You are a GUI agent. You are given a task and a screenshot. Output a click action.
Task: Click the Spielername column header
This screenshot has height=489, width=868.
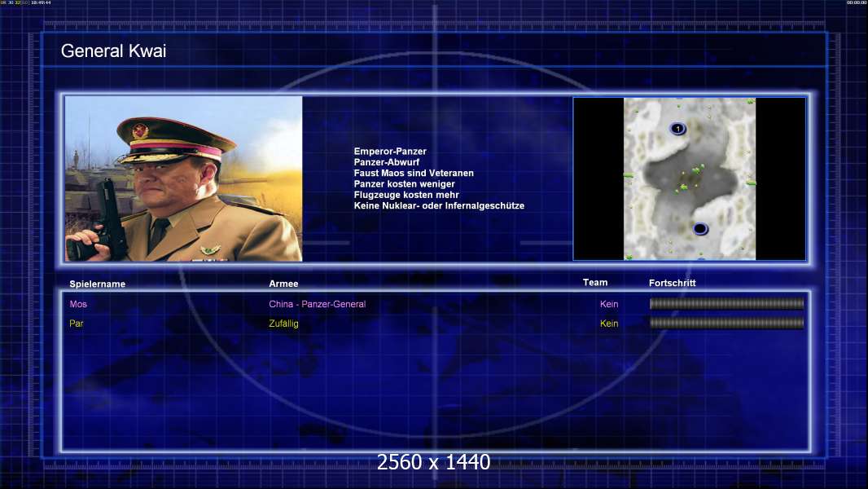pyautogui.click(x=98, y=284)
